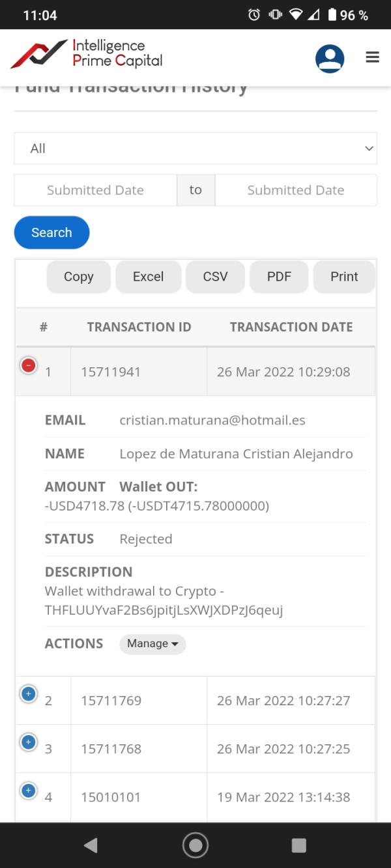Screen dimensions: 391x868
Task: Sort by Transaction Date column header
Action: 291,327
